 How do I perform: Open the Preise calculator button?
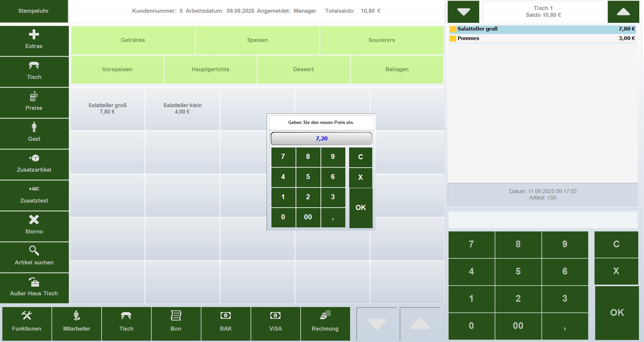coord(34,102)
